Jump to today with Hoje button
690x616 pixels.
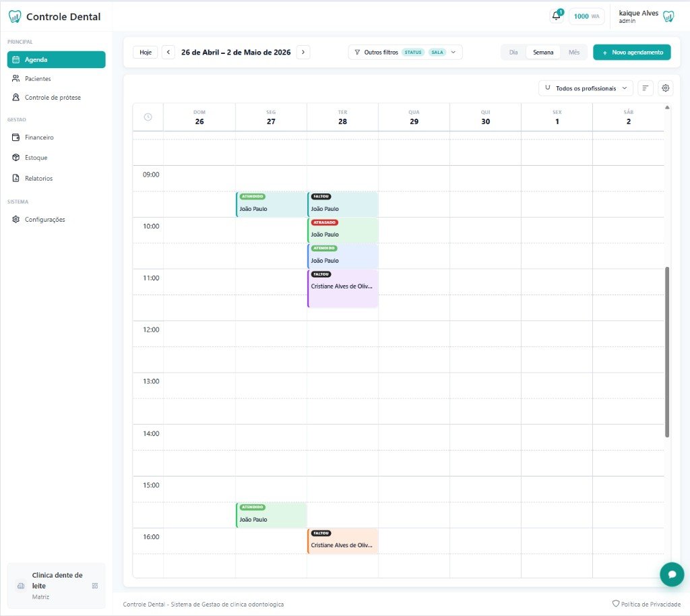tap(146, 52)
